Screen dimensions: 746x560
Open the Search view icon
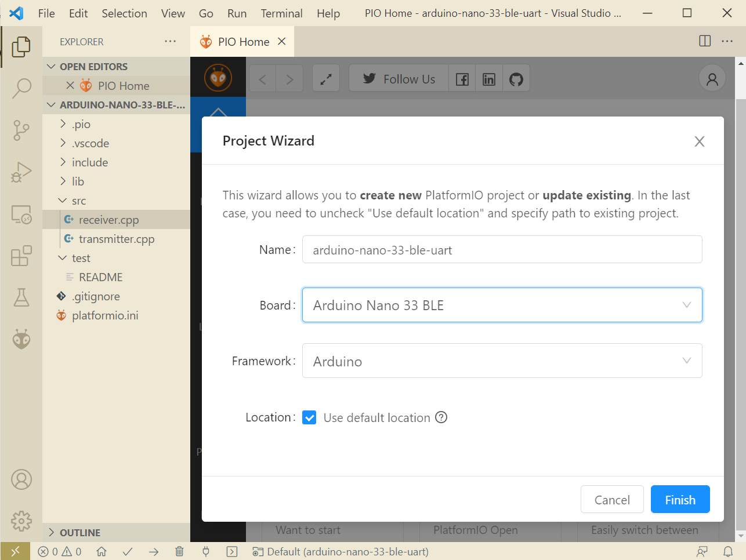21,88
